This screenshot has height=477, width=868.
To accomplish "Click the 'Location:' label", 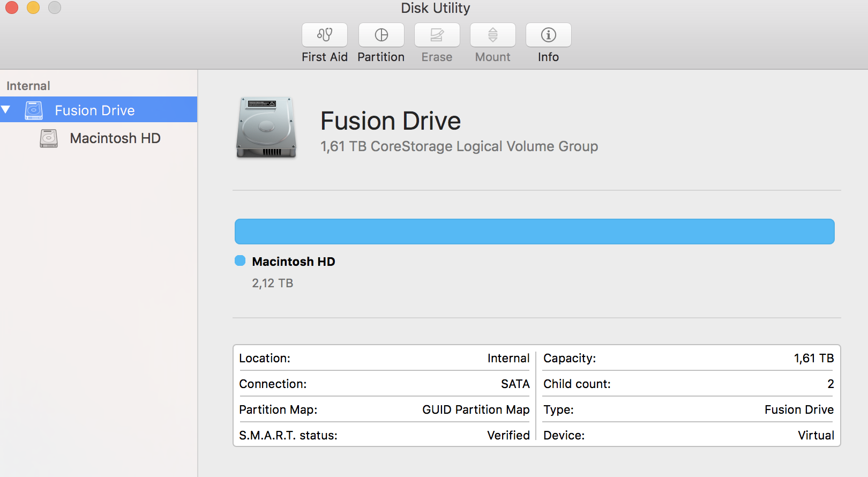I will coord(265,358).
